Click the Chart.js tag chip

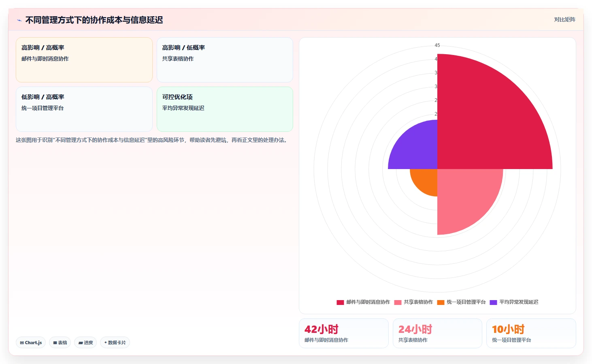point(31,343)
